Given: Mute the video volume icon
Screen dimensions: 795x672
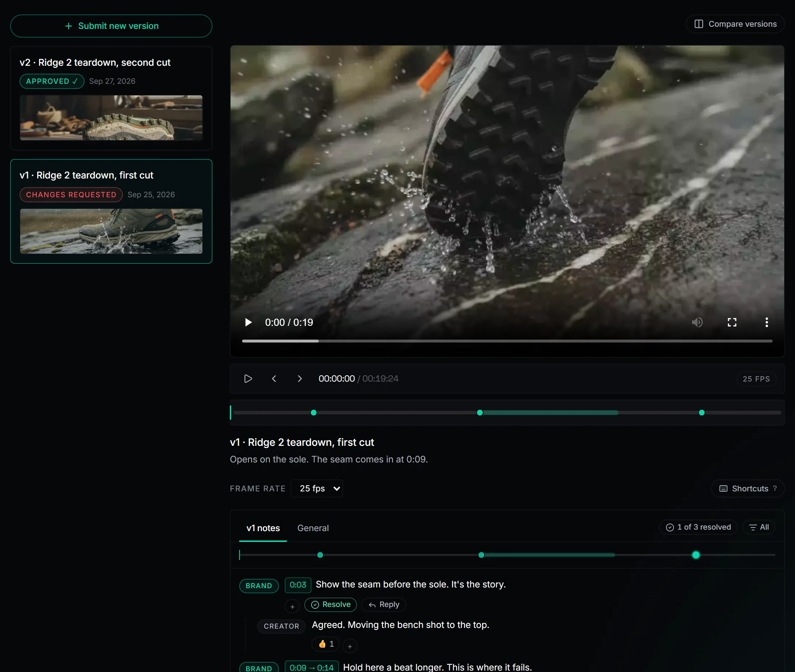Looking at the screenshot, I should click(697, 322).
